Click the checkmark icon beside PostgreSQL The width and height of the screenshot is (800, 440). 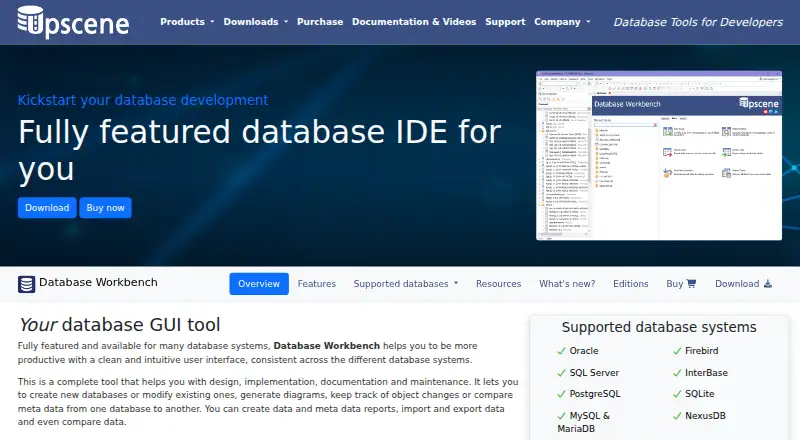pos(562,394)
